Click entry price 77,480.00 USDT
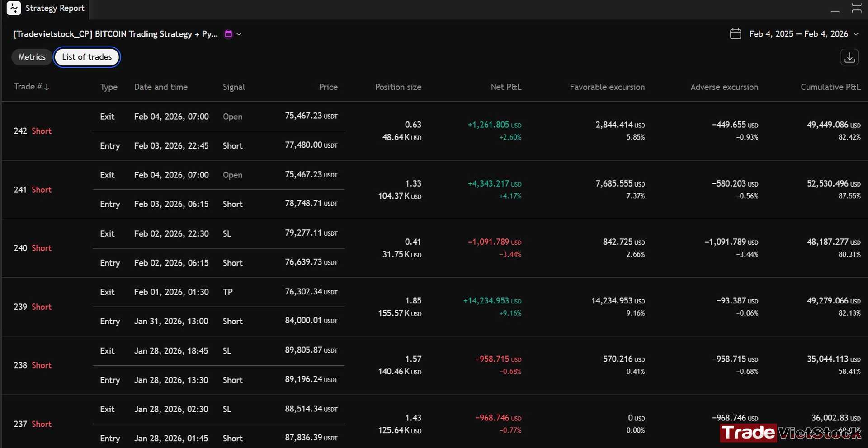The width and height of the screenshot is (868, 448). (x=311, y=145)
